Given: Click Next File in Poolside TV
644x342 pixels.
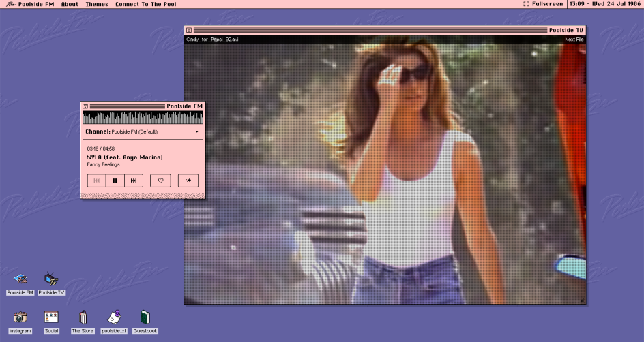Looking at the screenshot, I should coord(574,40).
